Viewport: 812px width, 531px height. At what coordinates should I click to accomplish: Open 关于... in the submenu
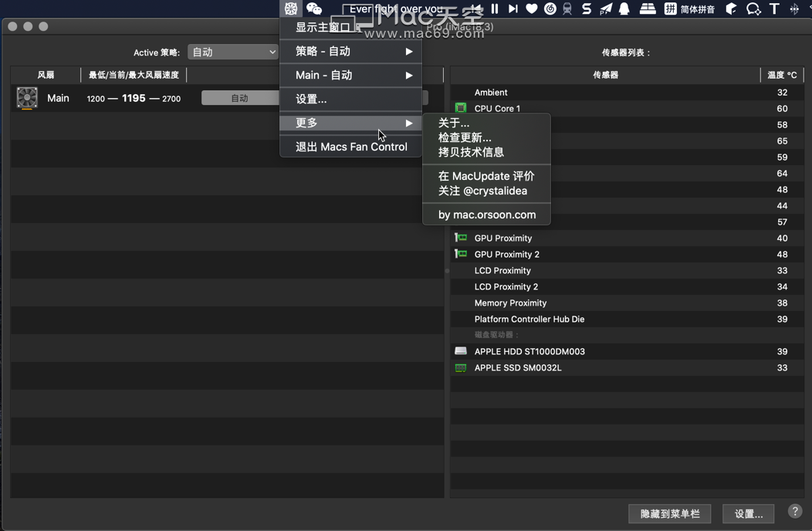coord(486,123)
